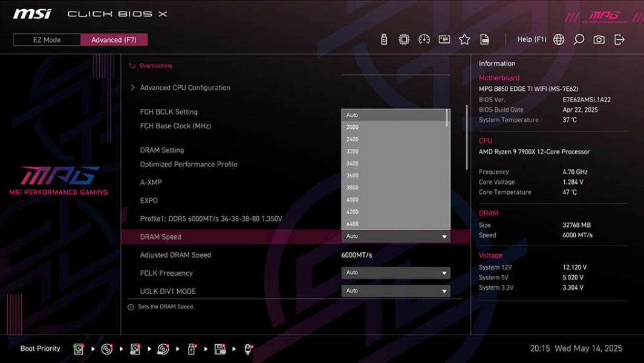644x363 pixels.
Task: Open Help (F1)
Action: click(532, 39)
